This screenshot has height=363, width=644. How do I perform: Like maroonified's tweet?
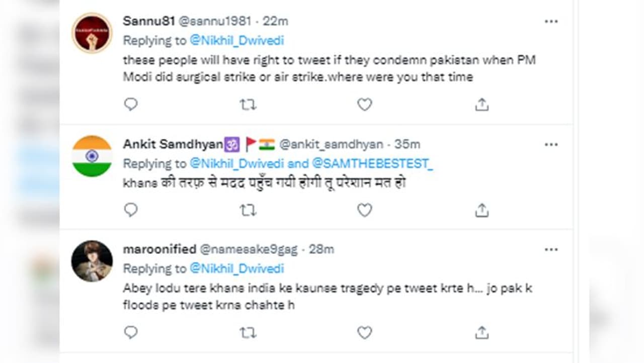pyautogui.click(x=364, y=332)
